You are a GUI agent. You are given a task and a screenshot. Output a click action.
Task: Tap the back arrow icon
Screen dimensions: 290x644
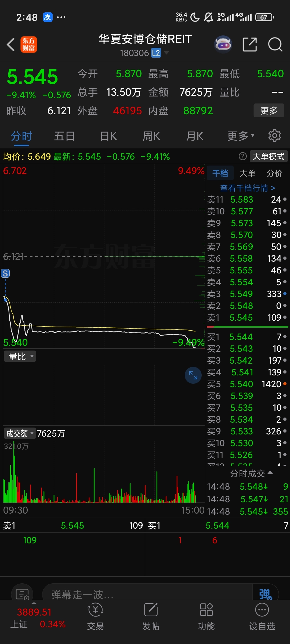11,45
